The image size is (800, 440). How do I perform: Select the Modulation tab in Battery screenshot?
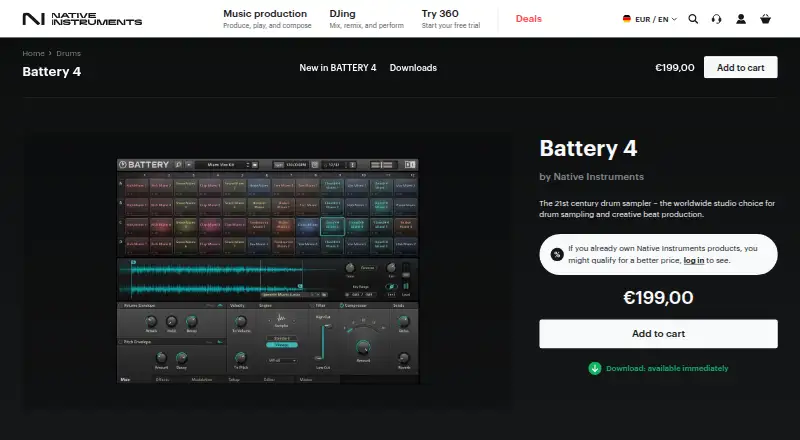[x=202, y=379]
